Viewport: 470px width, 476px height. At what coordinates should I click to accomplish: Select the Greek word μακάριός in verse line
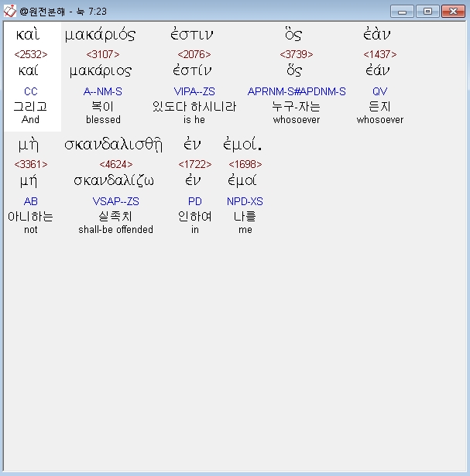[x=100, y=35]
